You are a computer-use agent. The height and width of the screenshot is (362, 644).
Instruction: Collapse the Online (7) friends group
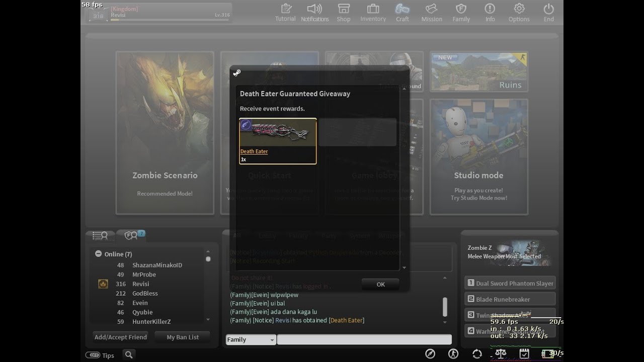click(x=98, y=254)
